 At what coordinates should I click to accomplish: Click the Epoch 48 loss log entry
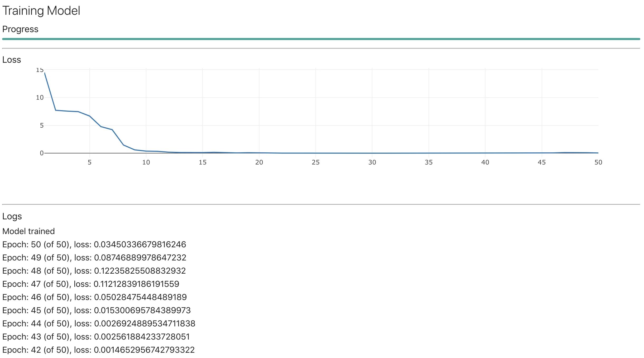pyautogui.click(x=94, y=271)
